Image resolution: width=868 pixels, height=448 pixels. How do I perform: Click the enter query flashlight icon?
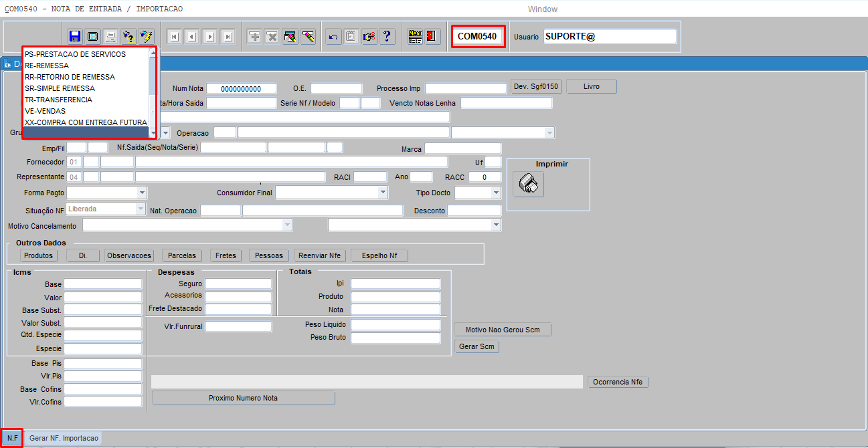[x=128, y=36]
